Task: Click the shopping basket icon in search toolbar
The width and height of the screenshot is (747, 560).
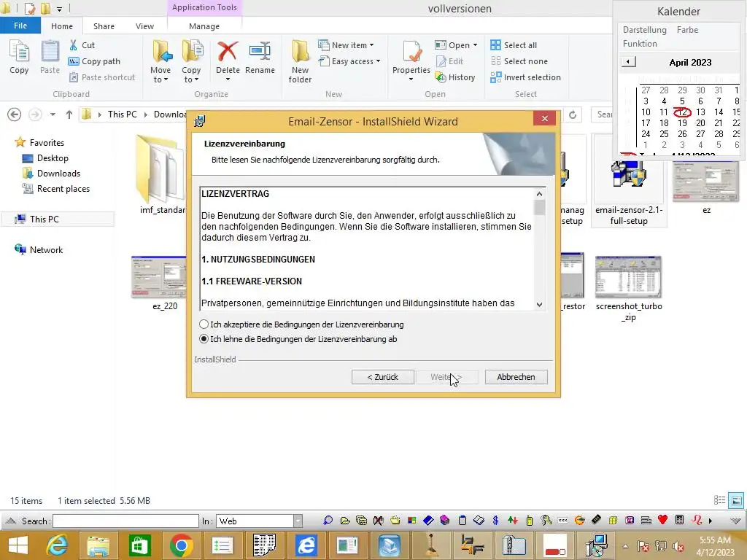Action: pyautogui.click(x=395, y=521)
